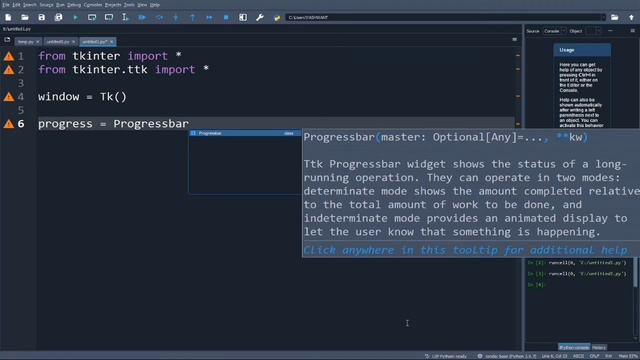Screen dimensions: 640x360
Task: Click the line and column indicator
Action: pos(554,356)
